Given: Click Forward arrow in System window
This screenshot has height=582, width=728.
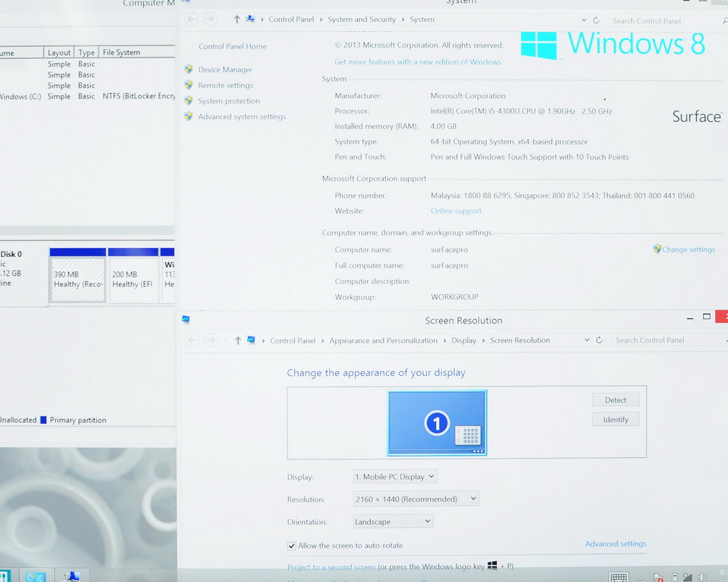Looking at the screenshot, I should pyautogui.click(x=210, y=20).
